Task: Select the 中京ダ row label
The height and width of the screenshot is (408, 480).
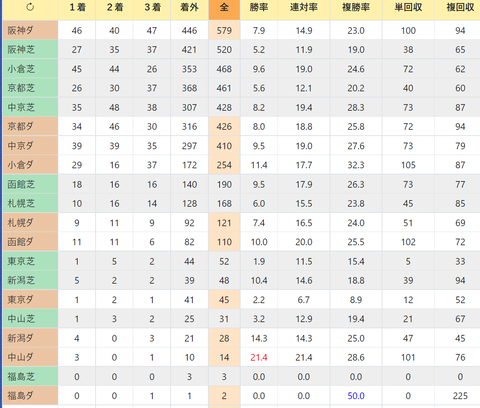Action: coord(30,146)
